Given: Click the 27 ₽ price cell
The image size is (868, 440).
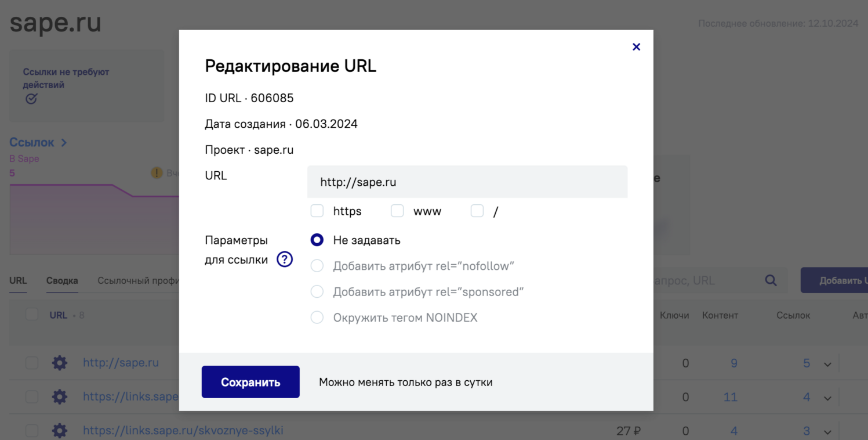Looking at the screenshot, I should pos(629,431).
